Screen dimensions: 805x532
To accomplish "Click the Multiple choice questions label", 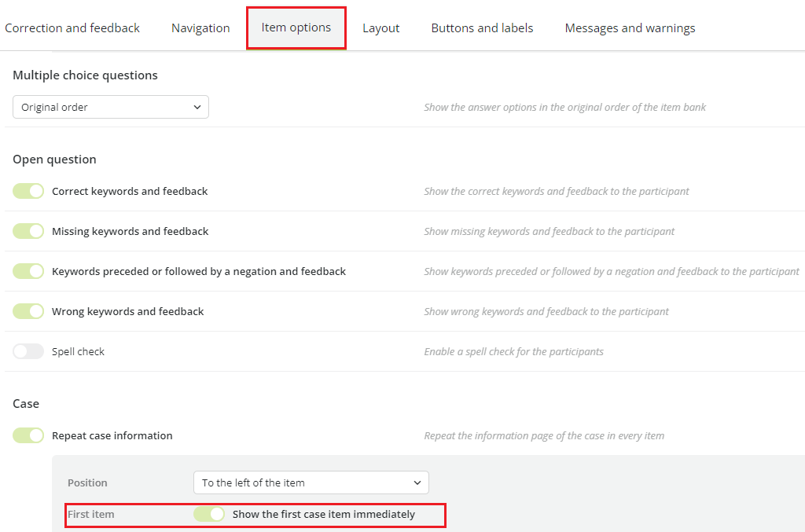I will 85,75.
